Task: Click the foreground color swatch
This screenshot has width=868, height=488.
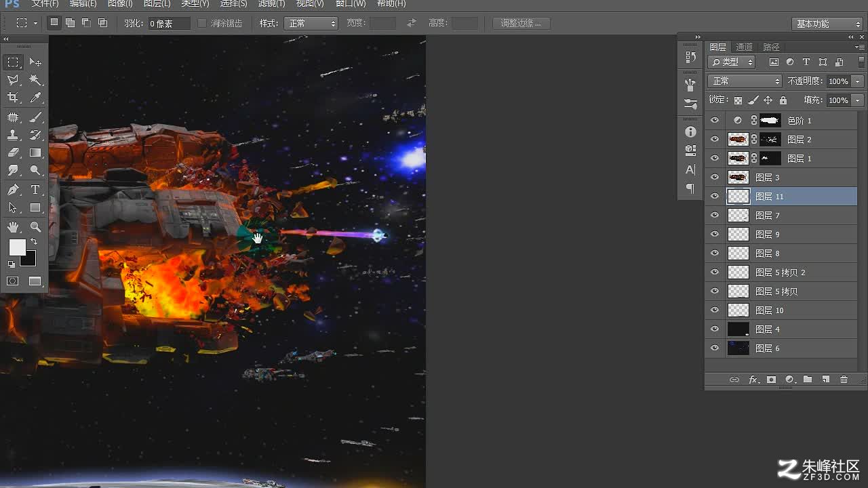Action: (x=16, y=247)
